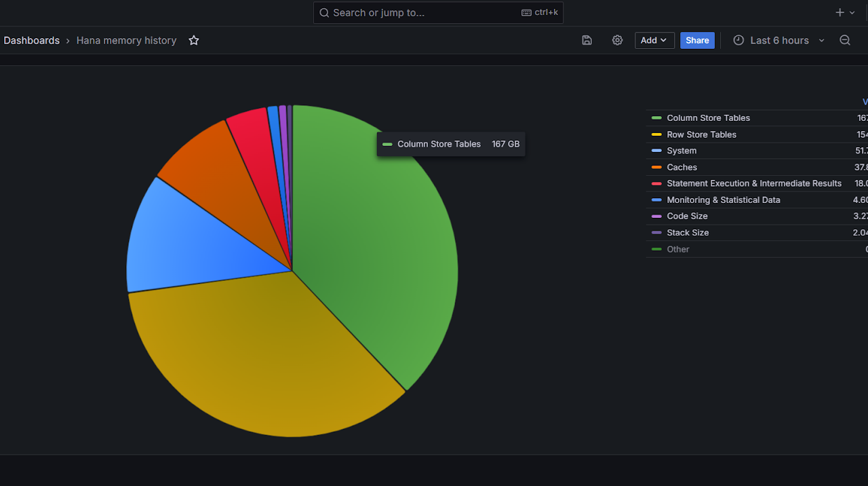
Task: Click the clock icon in time picker
Action: tap(738, 41)
